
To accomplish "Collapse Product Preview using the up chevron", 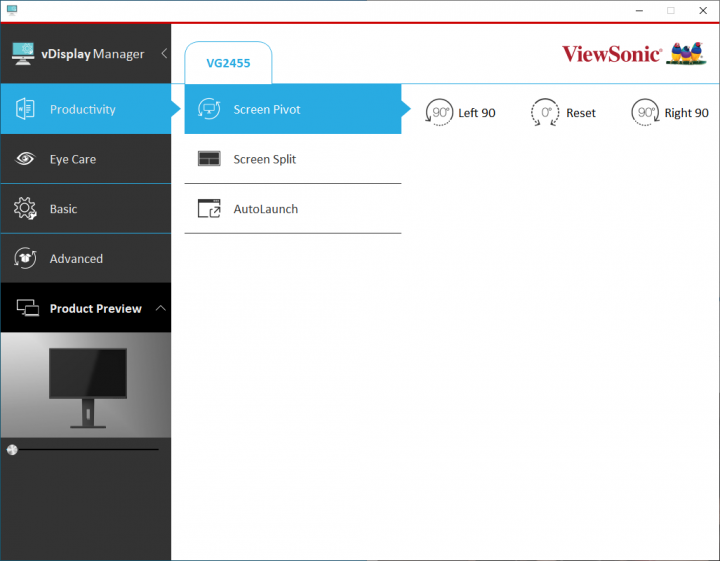I will [161, 308].
